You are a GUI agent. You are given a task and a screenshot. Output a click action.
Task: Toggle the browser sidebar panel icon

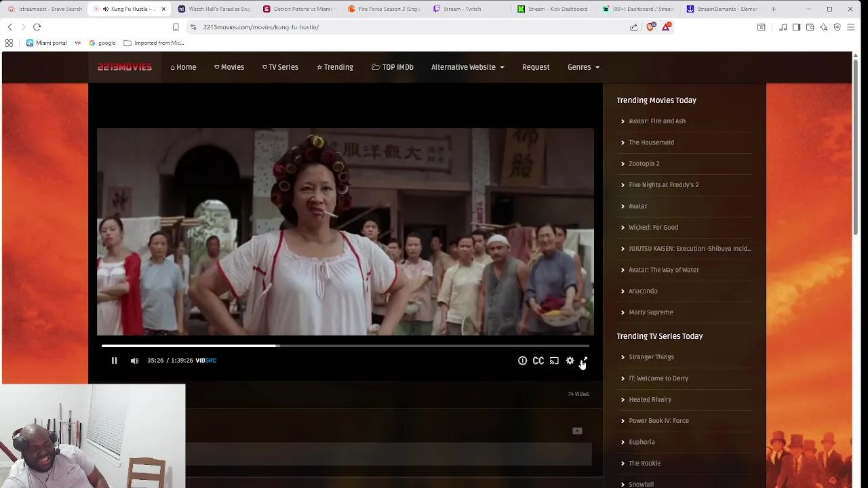796,27
